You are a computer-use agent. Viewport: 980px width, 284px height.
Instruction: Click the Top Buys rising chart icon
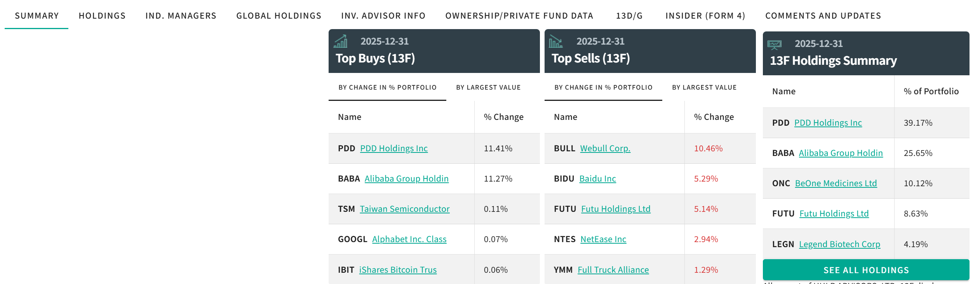coord(341,41)
